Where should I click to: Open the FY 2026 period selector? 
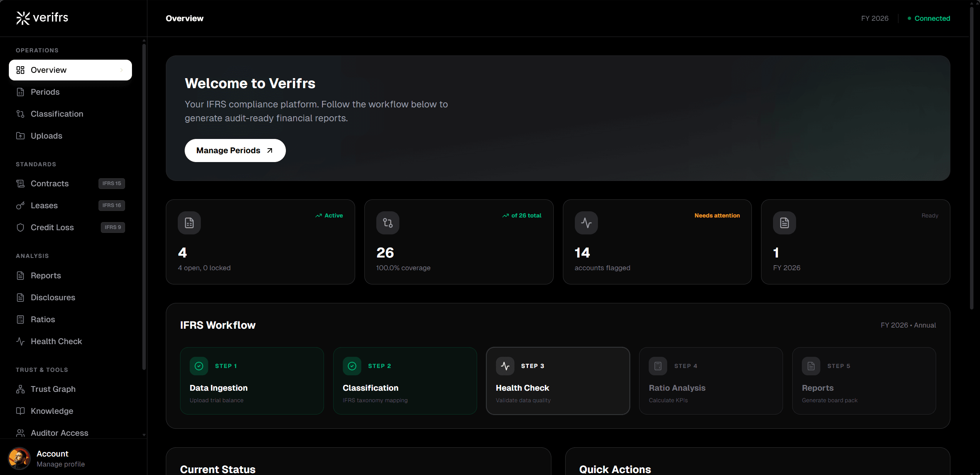point(875,18)
